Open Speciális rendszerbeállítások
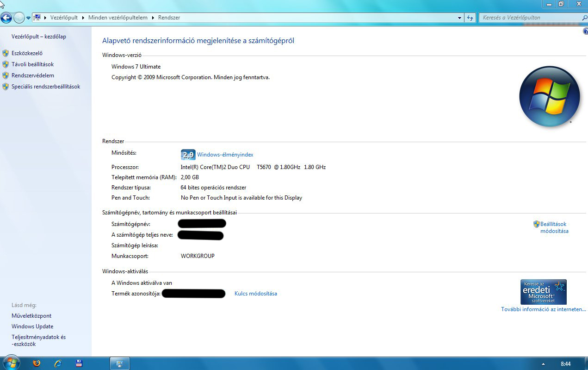Viewport: 588px width, 370px height. point(46,87)
